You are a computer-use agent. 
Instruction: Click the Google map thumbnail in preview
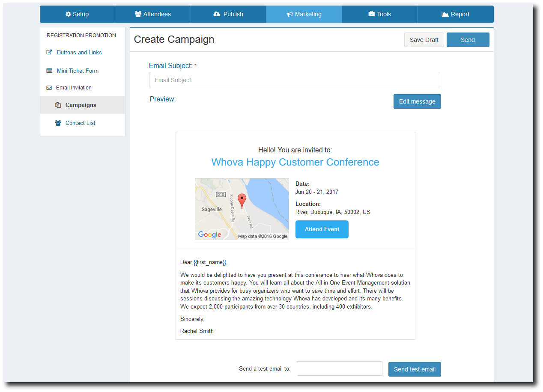point(242,209)
